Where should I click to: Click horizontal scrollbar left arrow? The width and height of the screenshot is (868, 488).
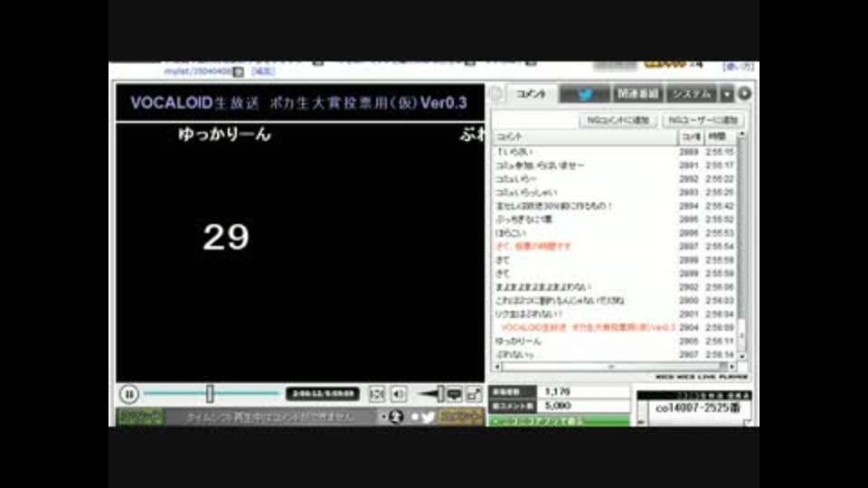pos(497,367)
